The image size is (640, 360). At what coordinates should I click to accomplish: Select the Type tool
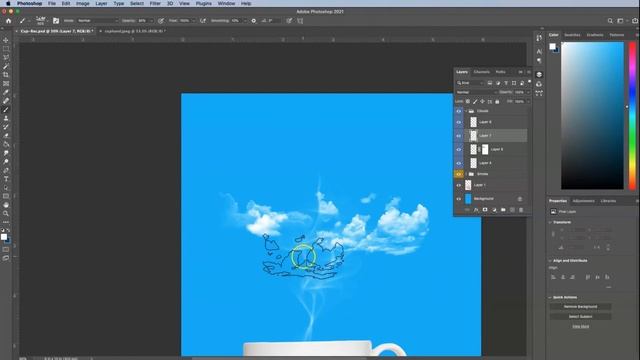pos(6,179)
